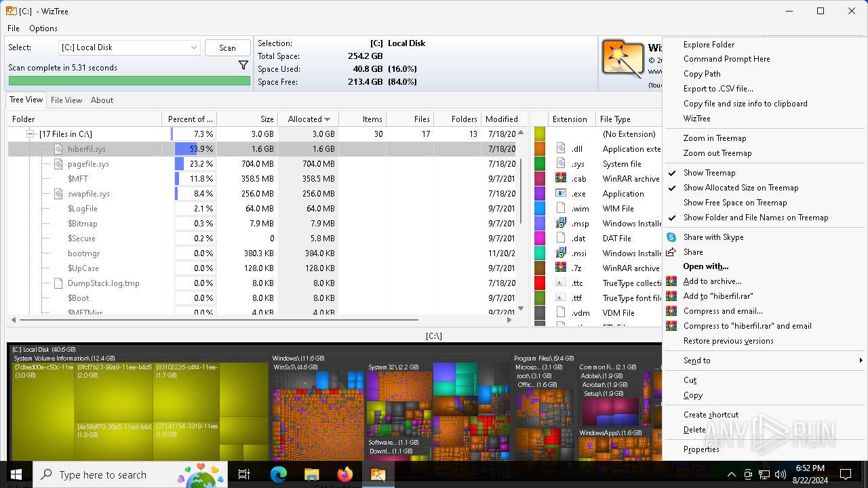Image resolution: width=868 pixels, height=488 pixels.
Task: Sort by the Allocated column
Action: pyautogui.click(x=308, y=119)
